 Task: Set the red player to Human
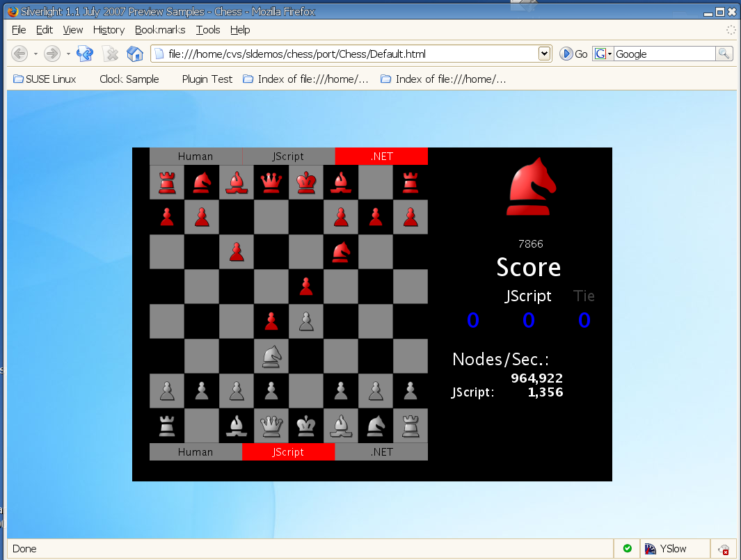(x=196, y=157)
